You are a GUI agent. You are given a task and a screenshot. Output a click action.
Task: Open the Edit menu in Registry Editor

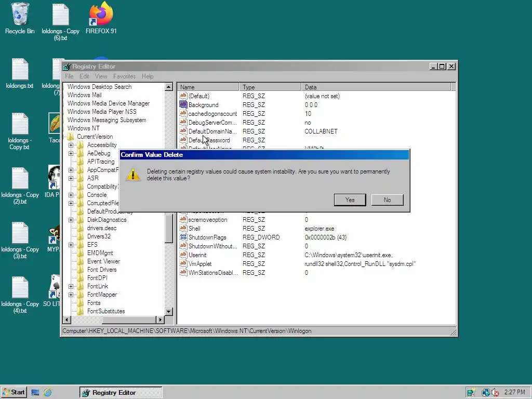click(84, 76)
